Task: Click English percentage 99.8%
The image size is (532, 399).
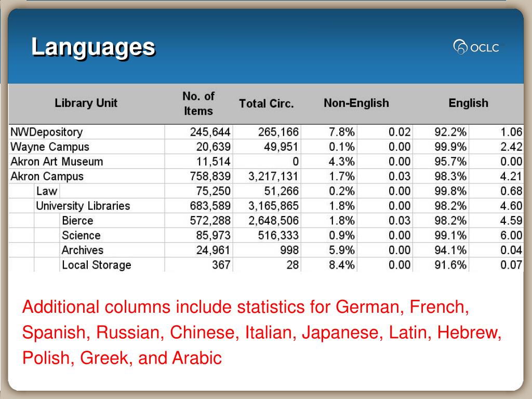Action: tap(450, 191)
